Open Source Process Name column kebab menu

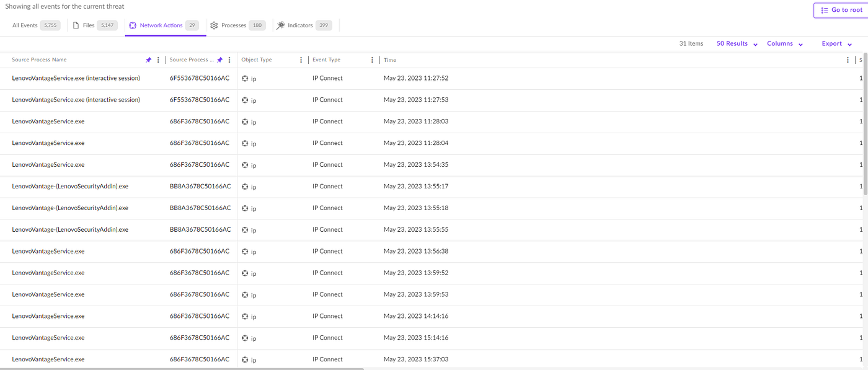point(158,60)
